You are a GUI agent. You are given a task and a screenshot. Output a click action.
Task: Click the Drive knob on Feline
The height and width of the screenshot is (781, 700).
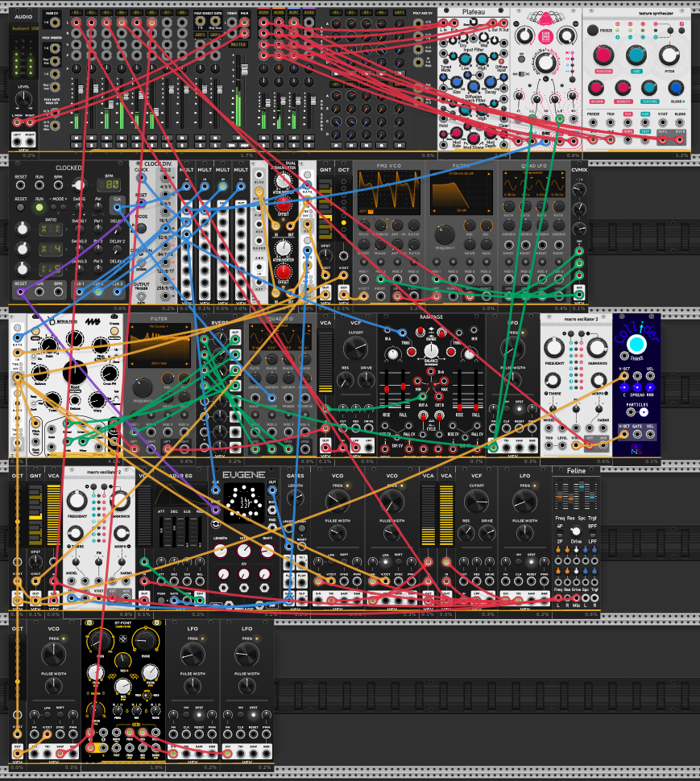575,531
